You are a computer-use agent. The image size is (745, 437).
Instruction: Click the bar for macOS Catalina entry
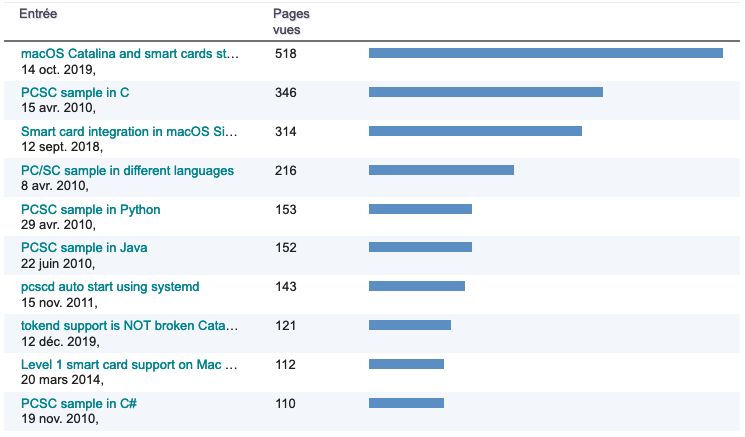pos(546,53)
